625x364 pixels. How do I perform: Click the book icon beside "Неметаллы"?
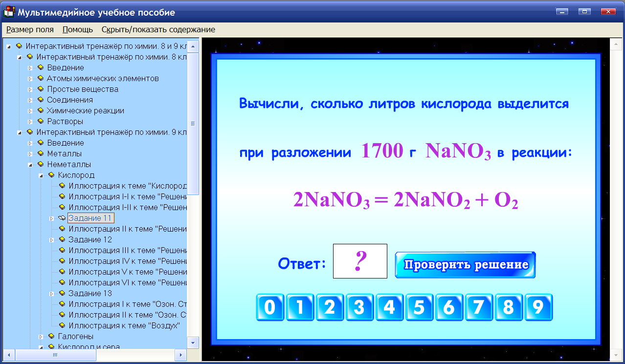42,164
